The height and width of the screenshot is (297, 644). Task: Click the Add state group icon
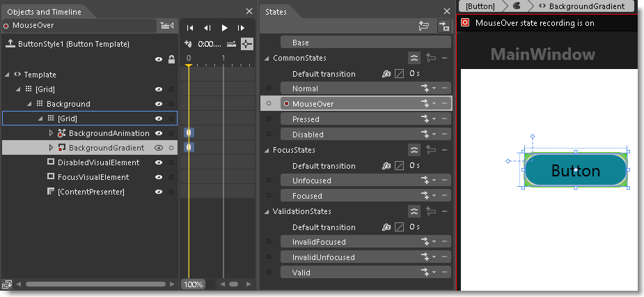coord(423,26)
